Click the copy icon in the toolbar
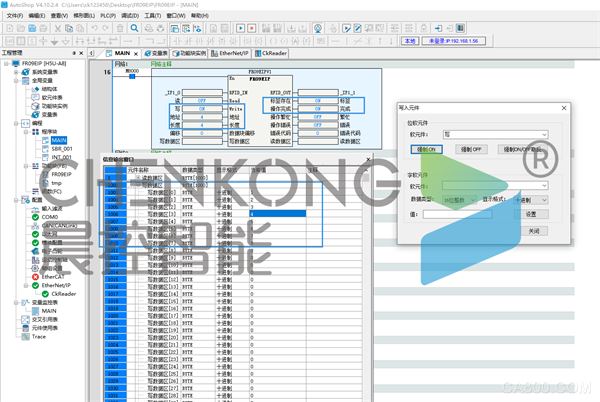 (69, 28)
